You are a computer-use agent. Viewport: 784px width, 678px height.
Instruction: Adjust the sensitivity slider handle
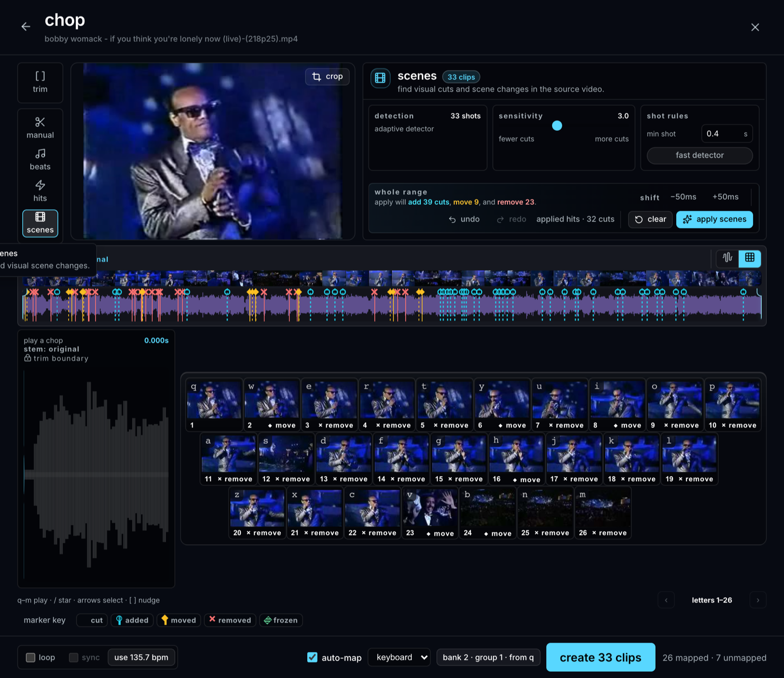(557, 125)
